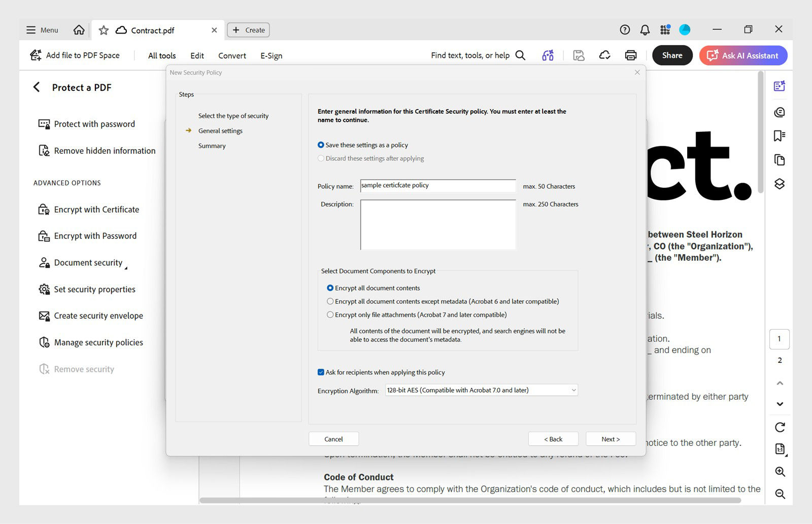Open AI Assistant panel icon in right rail
Viewport: 812px width, 524px height.
coord(780,86)
